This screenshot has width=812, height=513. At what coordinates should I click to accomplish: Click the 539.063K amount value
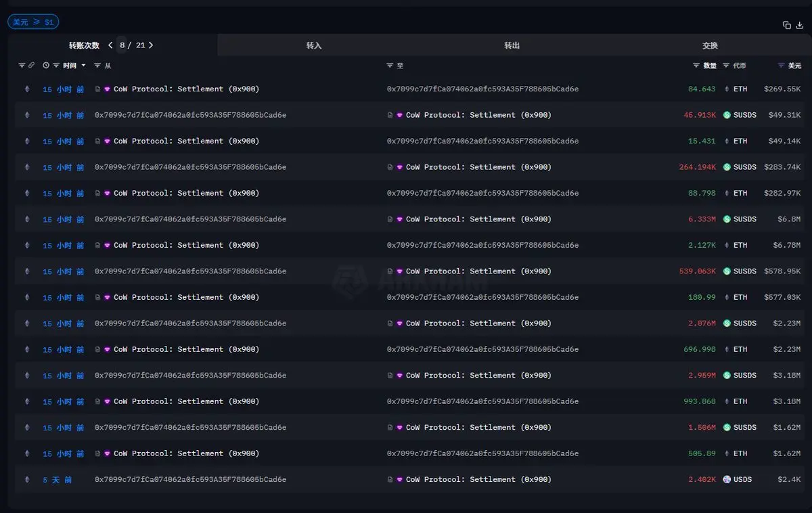[698, 271]
